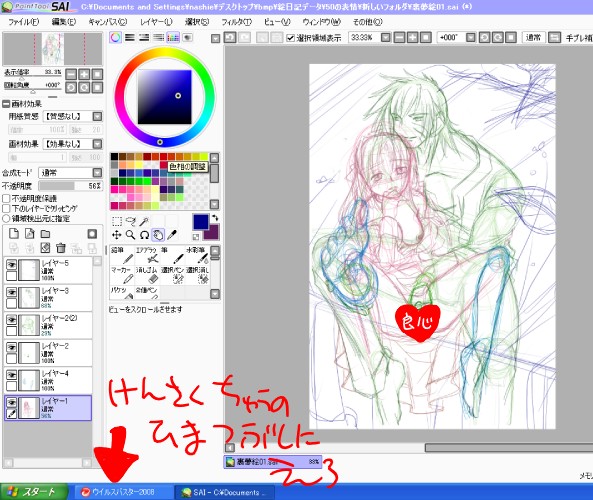Open the フィルタ(T) menu

tap(236, 22)
